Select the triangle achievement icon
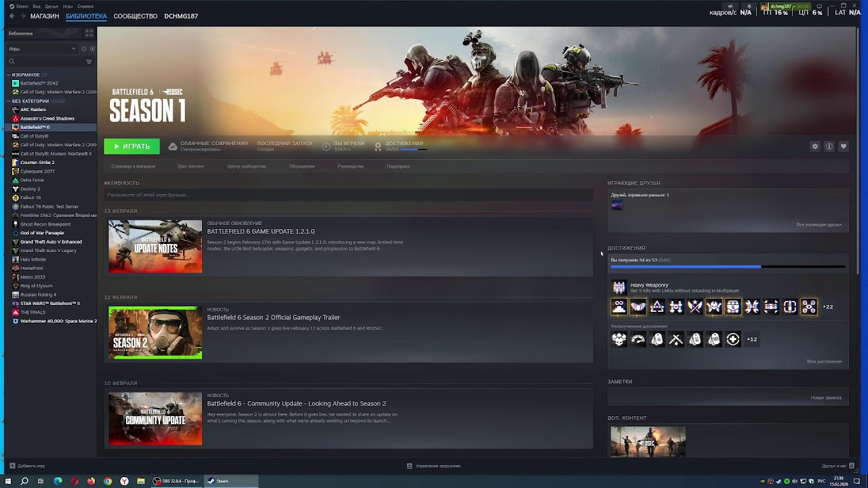Image resolution: width=868 pixels, height=488 pixels. (x=657, y=307)
